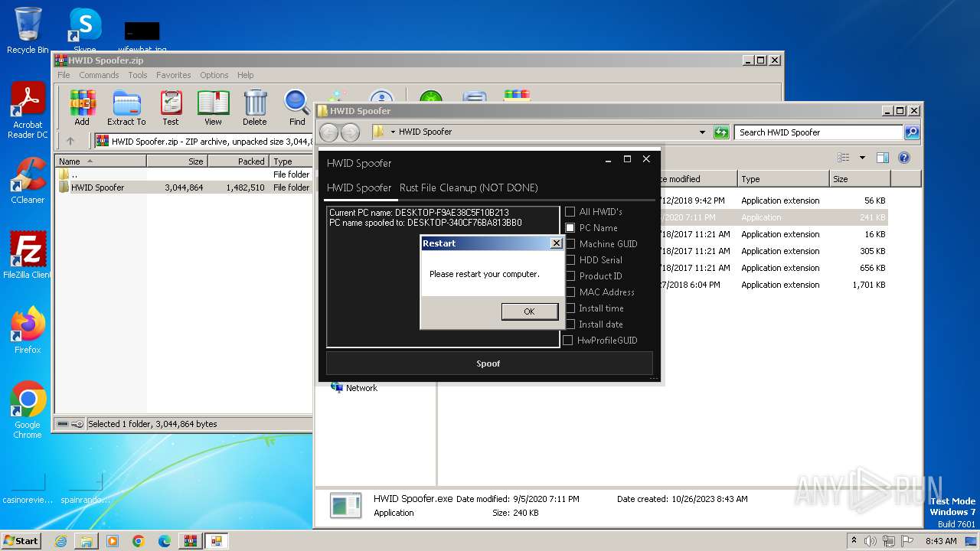Click refresh icon beside Explorer address bar

coord(720,132)
